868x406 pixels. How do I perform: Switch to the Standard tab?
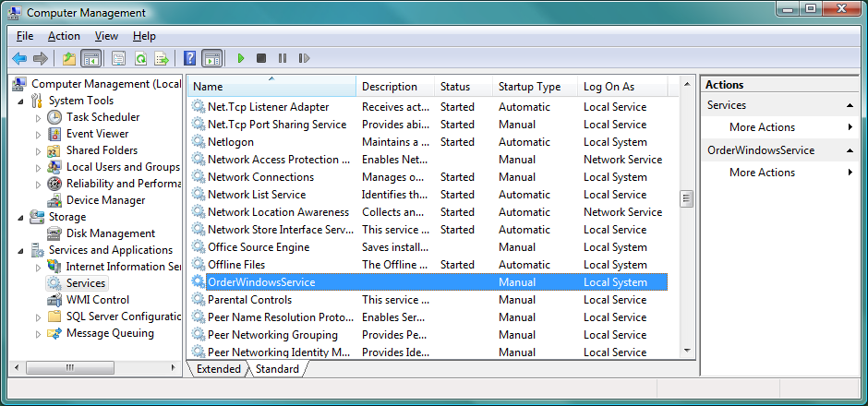click(x=276, y=369)
